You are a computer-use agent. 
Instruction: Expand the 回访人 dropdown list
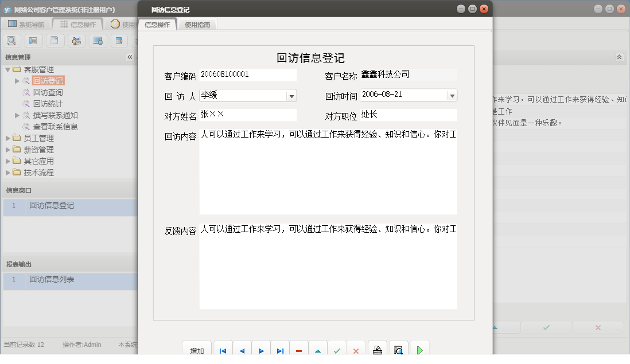coord(291,96)
